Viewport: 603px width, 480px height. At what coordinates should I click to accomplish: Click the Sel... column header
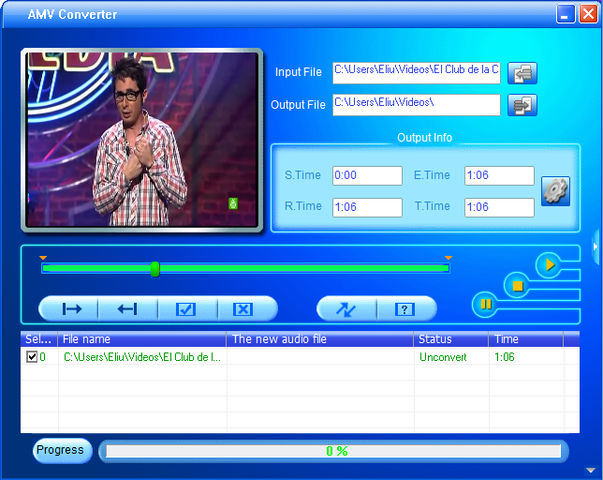point(39,339)
